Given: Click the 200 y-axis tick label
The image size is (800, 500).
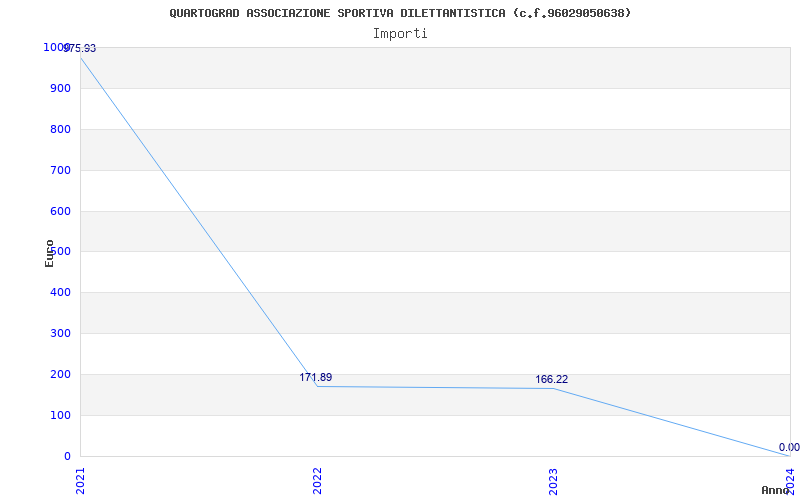Looking at the screenshot, I should [x=60, y=374].
